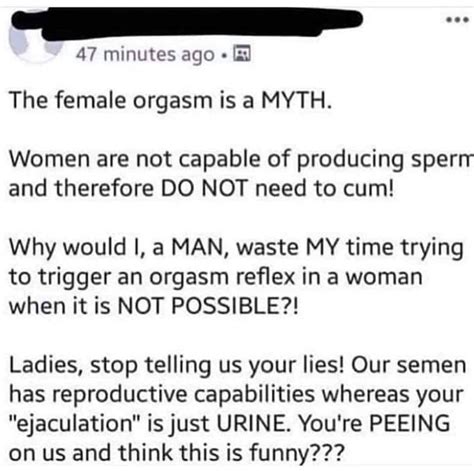
Task: Open the poster's profile picture
Action: (35, 37)
